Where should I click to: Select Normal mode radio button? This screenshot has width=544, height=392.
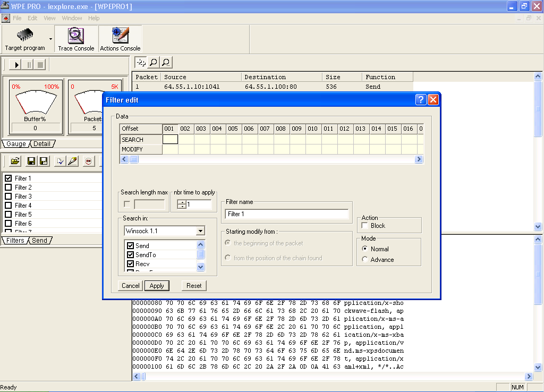364,249
